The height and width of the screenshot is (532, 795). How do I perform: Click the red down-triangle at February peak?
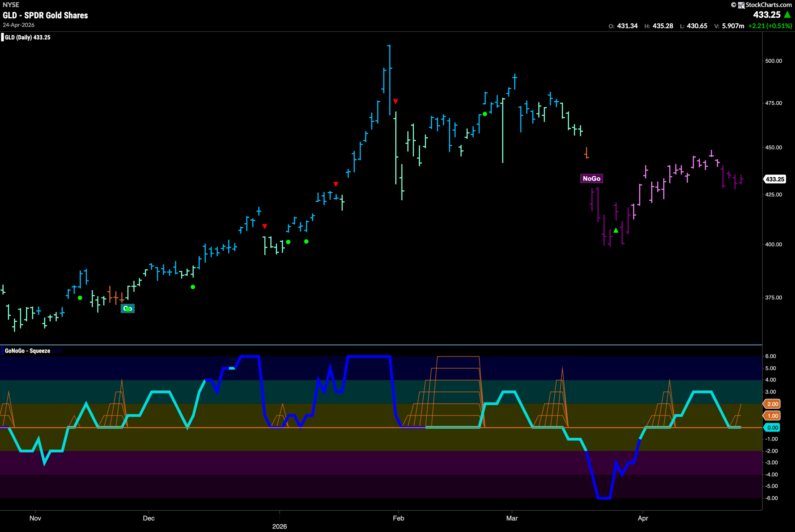[x=395, y=102]
